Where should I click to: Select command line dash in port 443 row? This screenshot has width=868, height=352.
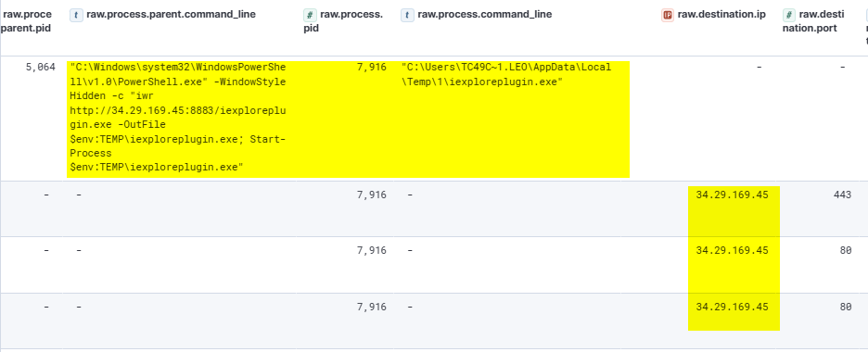tap(410, 195)
